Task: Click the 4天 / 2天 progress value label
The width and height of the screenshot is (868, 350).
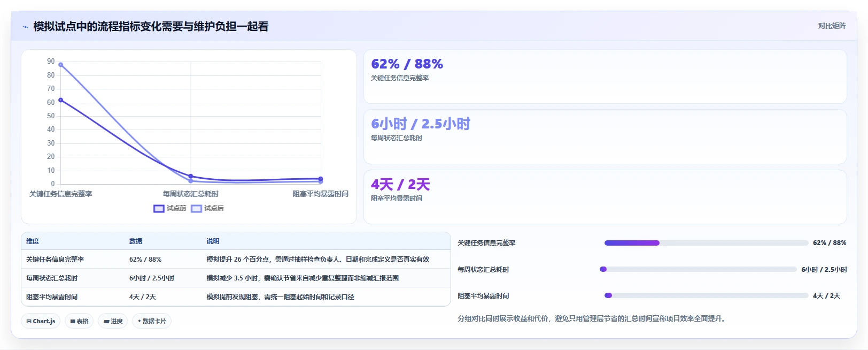Action: [826, 296]
